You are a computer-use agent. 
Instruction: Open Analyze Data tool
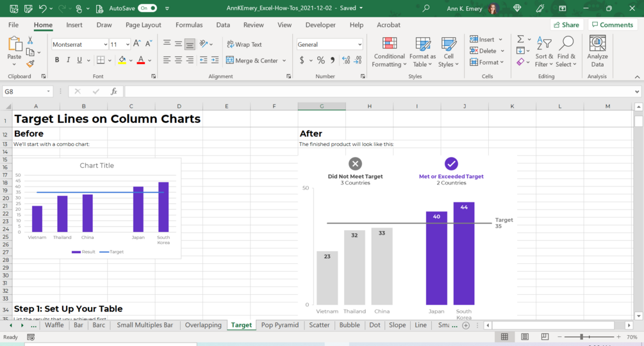tap(597, 52)
